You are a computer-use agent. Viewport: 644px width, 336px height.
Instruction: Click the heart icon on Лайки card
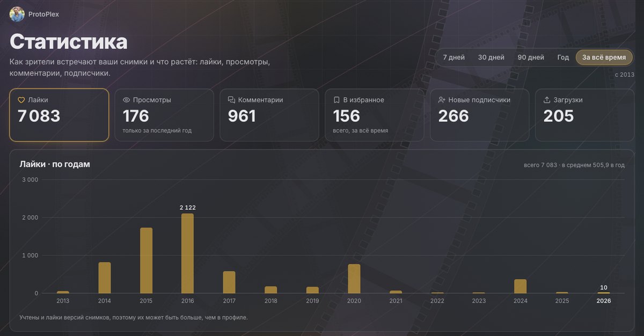coord(21,100)
